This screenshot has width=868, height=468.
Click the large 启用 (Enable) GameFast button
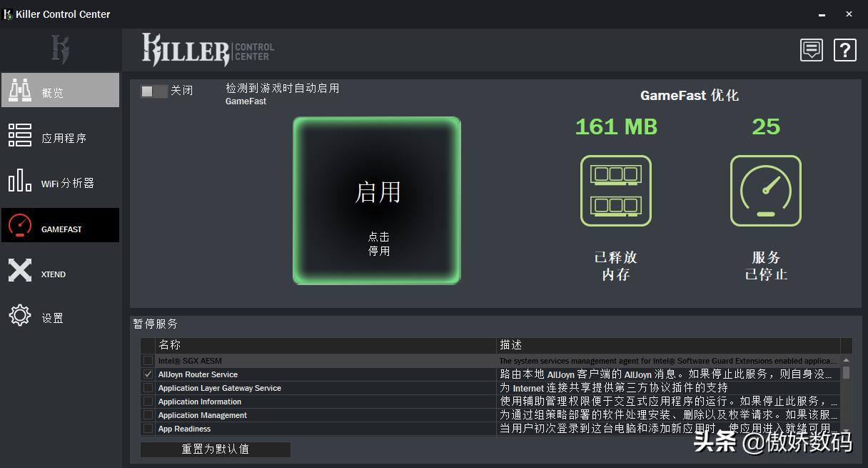click(x=377, y=200)
